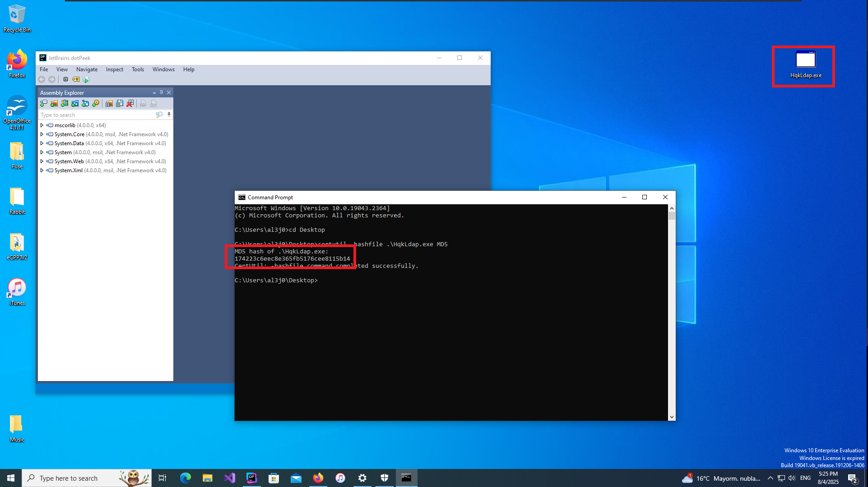
Task: Click the Open assembly folder icon
Action: pos(54,104)
